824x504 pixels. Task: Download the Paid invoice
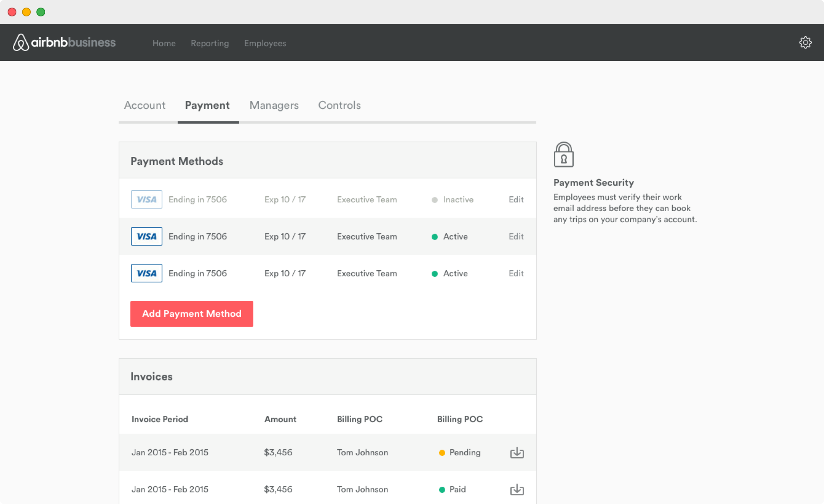coord(517,489)
